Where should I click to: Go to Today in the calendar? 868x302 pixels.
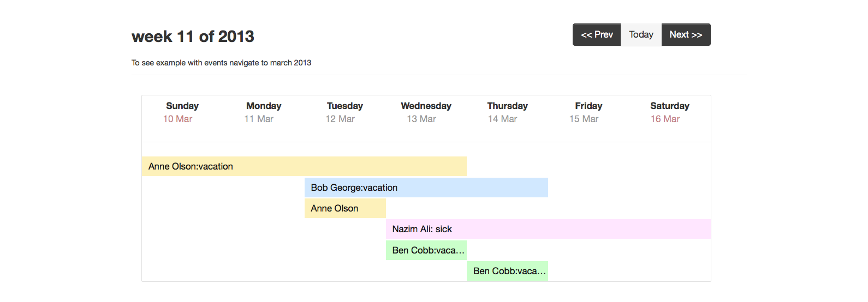coord(641,35)
